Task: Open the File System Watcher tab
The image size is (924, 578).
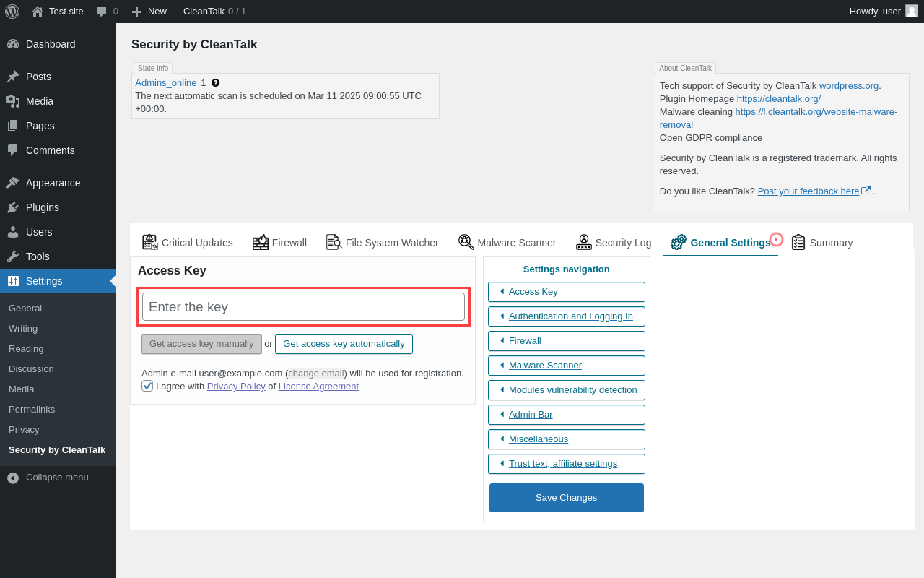Action: [383, 243]
